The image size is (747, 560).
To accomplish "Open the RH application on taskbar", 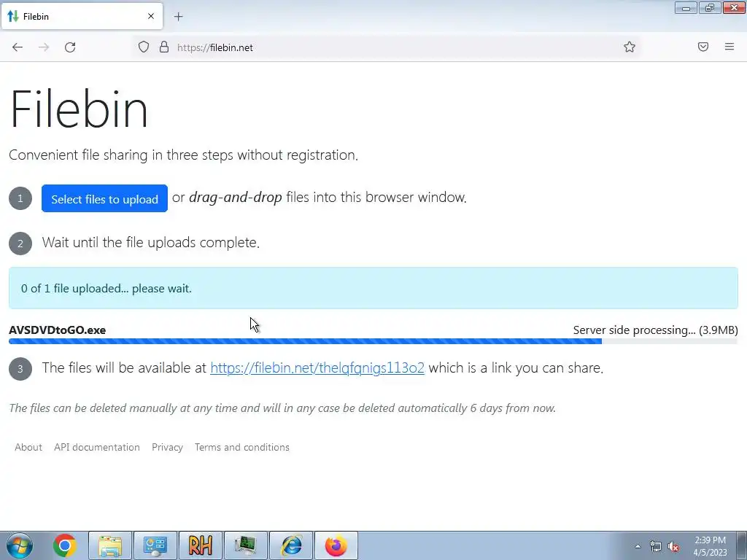I will click(x=200, y=545).
